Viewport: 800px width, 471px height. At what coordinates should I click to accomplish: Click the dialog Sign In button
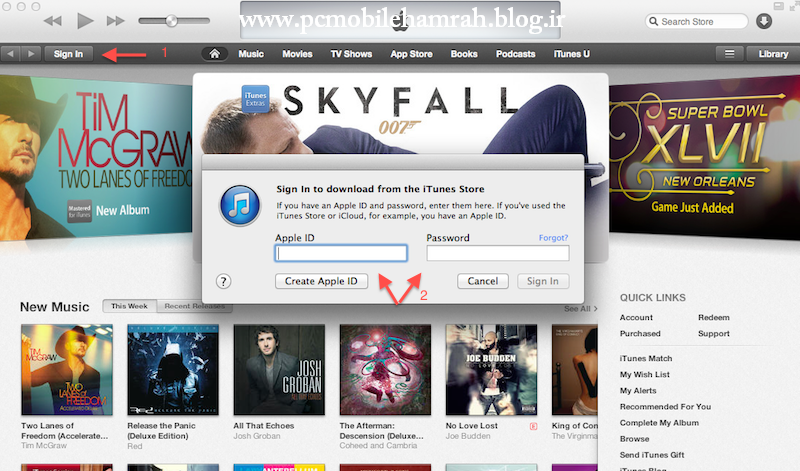[543, 281]
